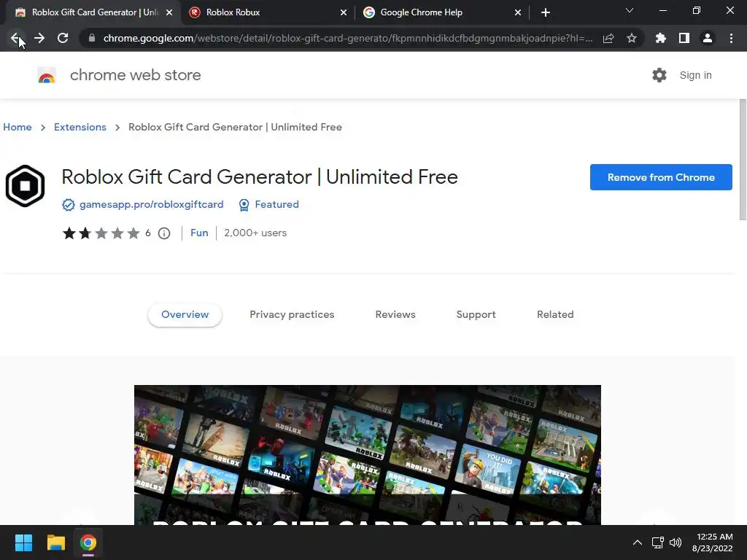Open the tab search chevron
Viewport: 747px width, 560px height.
630,10
